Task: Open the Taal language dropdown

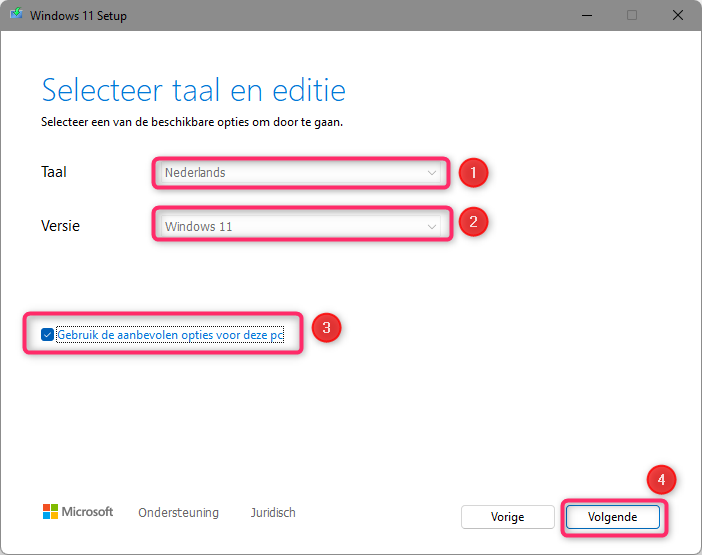Action: [300, 172]
